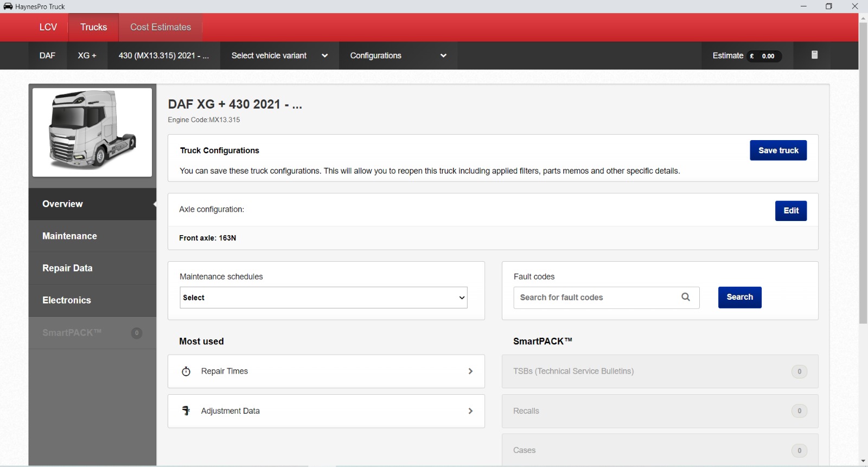This screenshot has width=868, height=467.
Task: Open the Maintenance schedules Select combo box
Action: click(323, 298)
